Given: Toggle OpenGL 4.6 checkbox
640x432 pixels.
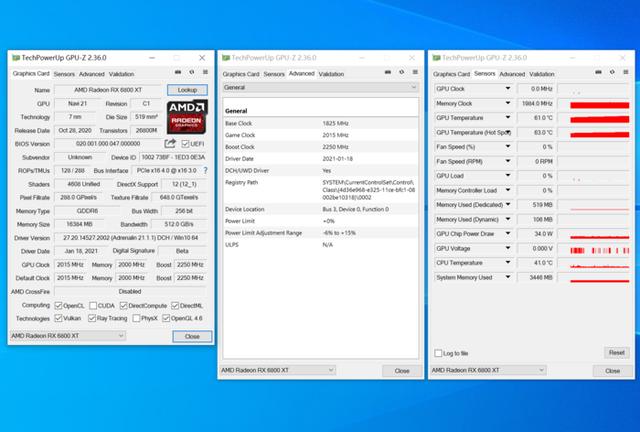Looking at the screenshot, I should pos(166,318).
